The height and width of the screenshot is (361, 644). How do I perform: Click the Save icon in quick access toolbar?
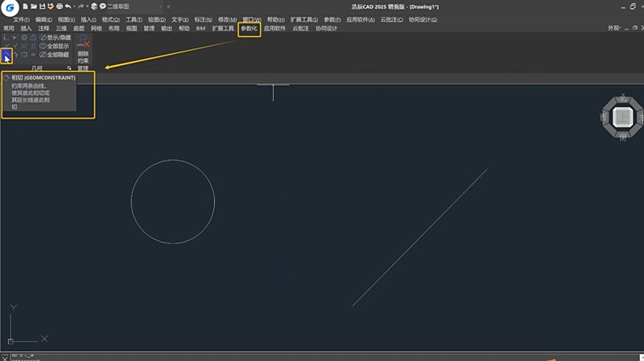tap(42, 6)
